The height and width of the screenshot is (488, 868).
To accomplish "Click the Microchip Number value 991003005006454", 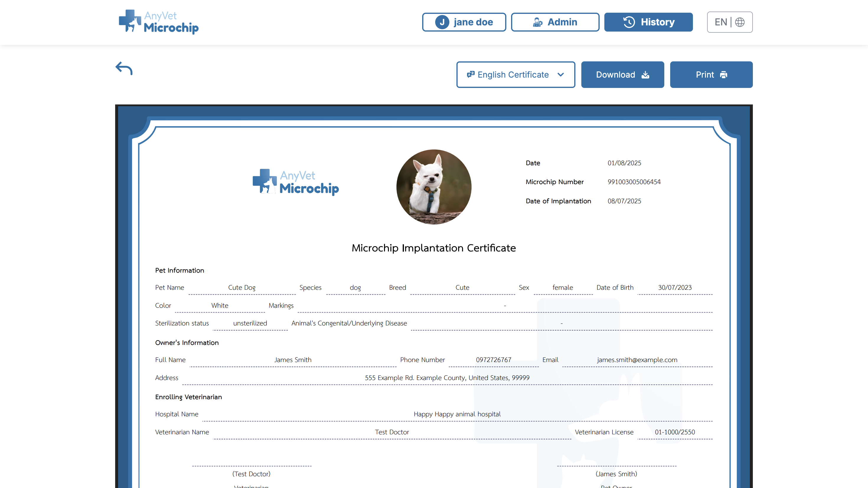I will [x=634, y=182].
